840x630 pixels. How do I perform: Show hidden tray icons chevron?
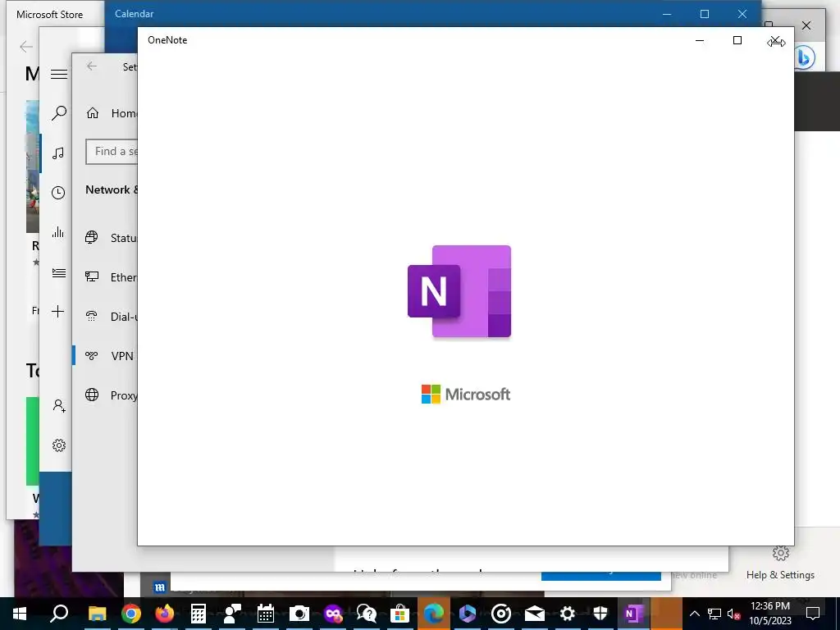pos(694,614)
